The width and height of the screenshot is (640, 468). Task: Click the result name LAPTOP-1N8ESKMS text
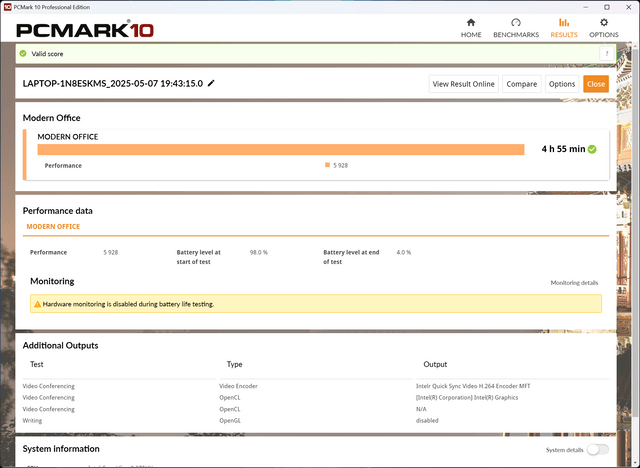(113, 83)
